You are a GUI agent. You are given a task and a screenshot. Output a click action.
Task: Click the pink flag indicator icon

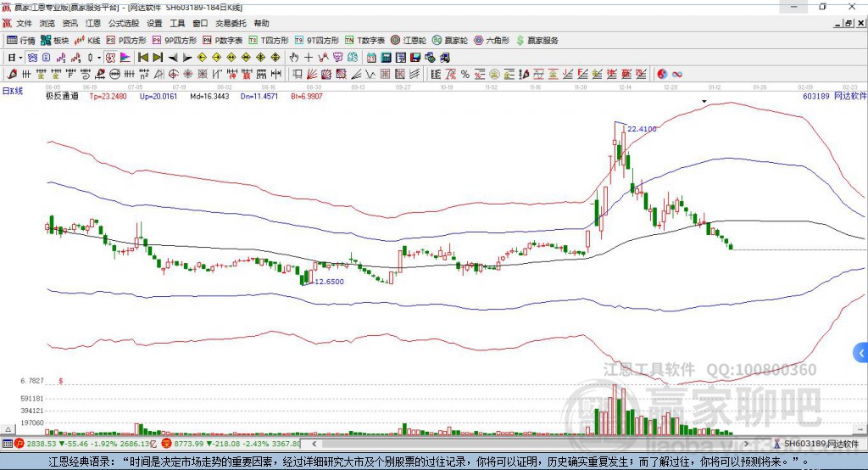(125, 58)
